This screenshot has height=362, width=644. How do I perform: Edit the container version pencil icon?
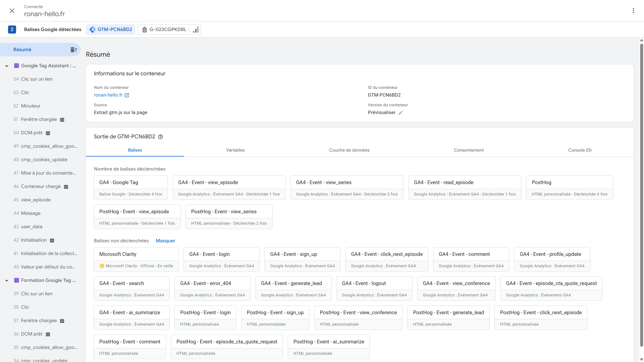pyautogui.click(x=401, y=113)
